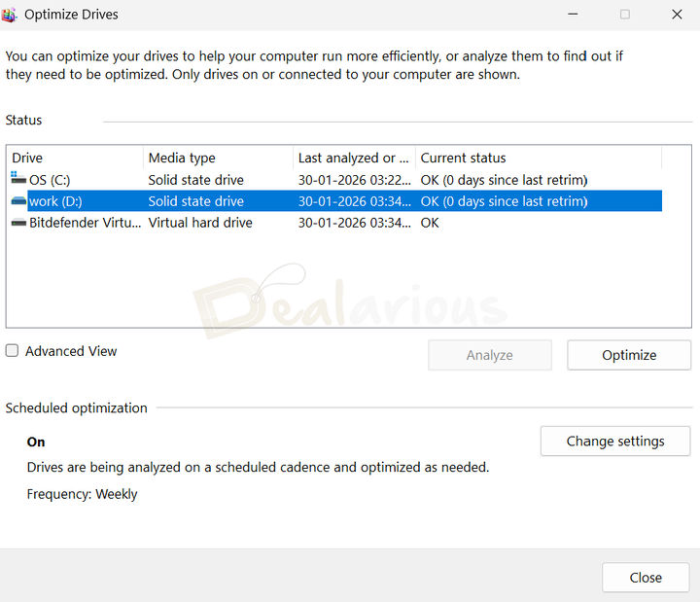This screenshot has height=602, width=700.
Task: Minimize the Optimize Drives window
Action: tap(573, 15)
